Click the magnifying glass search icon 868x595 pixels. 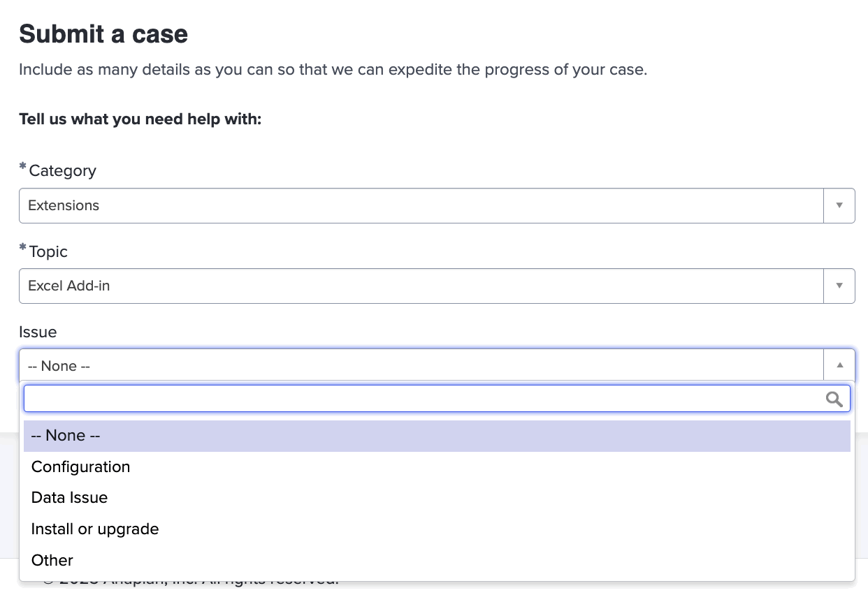tap(834, 399)
